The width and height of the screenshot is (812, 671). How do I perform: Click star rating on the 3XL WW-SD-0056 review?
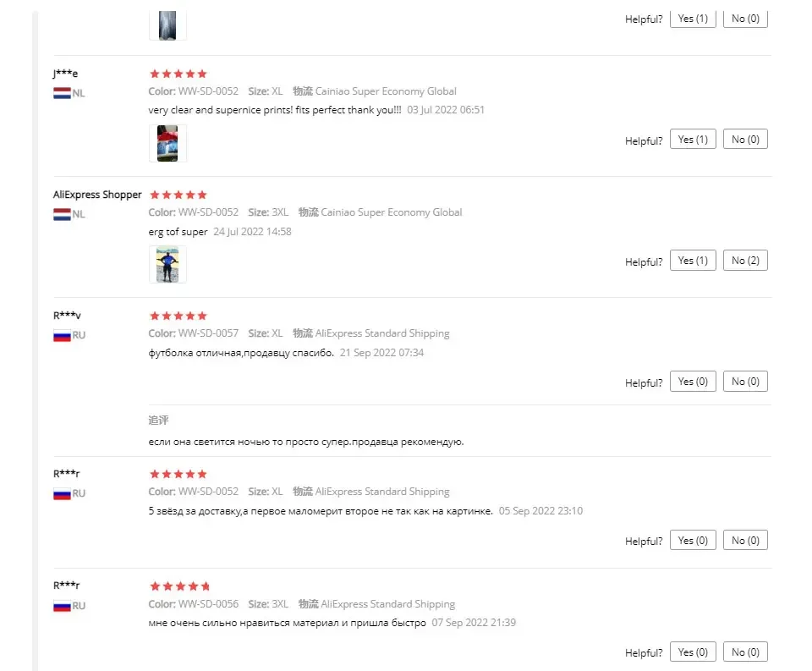coord(179,586)
